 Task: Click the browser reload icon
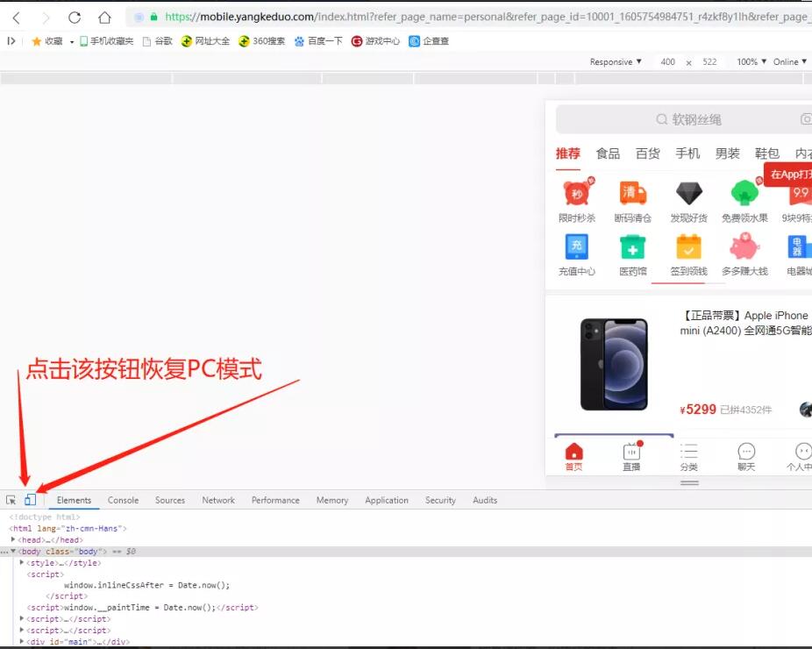click(75, 18)
